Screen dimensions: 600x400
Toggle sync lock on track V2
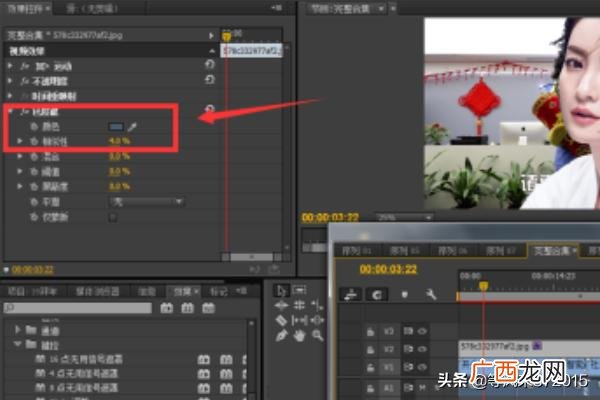point(408,349)
